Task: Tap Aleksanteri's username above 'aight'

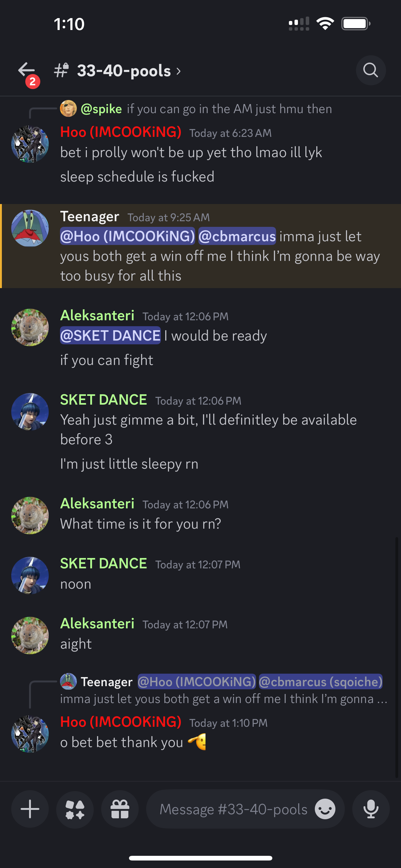Action: pyautogui.click(x=97, y=623)
